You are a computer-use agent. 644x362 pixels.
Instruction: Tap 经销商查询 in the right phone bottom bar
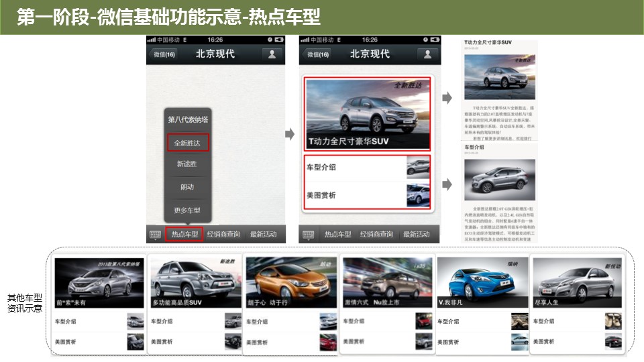click(x=376, y=235)
